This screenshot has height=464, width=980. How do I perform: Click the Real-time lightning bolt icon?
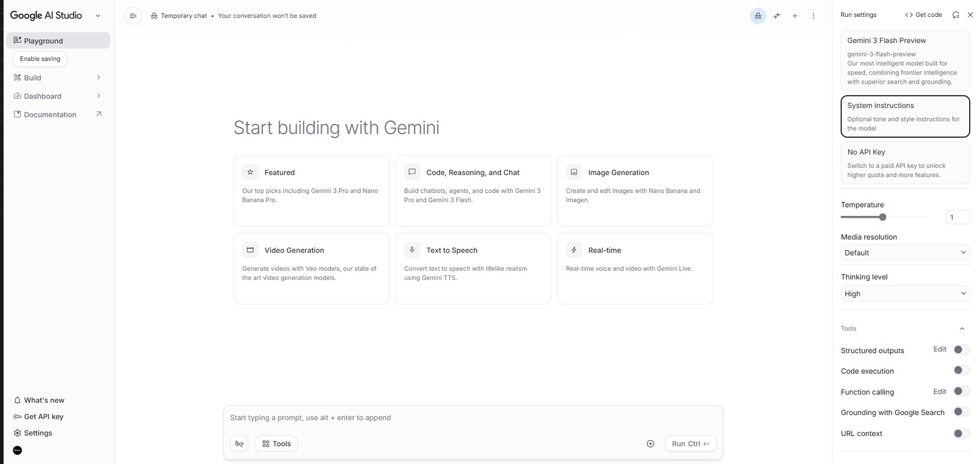pos(574,250)
